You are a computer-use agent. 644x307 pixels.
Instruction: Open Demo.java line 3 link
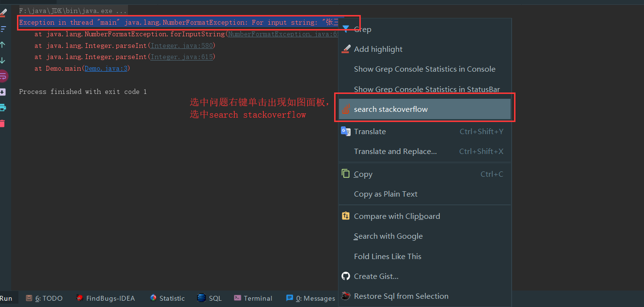(106, 68)
